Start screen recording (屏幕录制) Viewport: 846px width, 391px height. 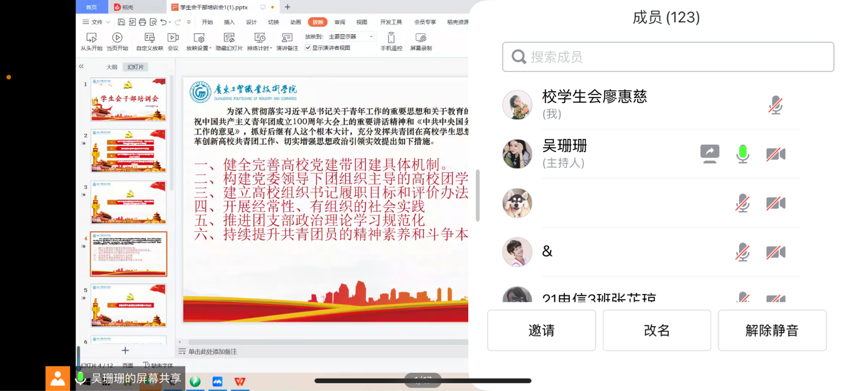421,42
